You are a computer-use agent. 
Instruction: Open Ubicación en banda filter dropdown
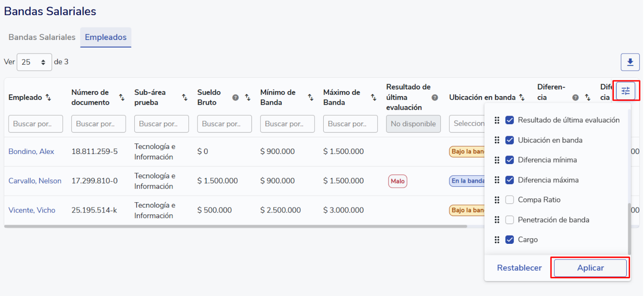click(x=467, y=124)
